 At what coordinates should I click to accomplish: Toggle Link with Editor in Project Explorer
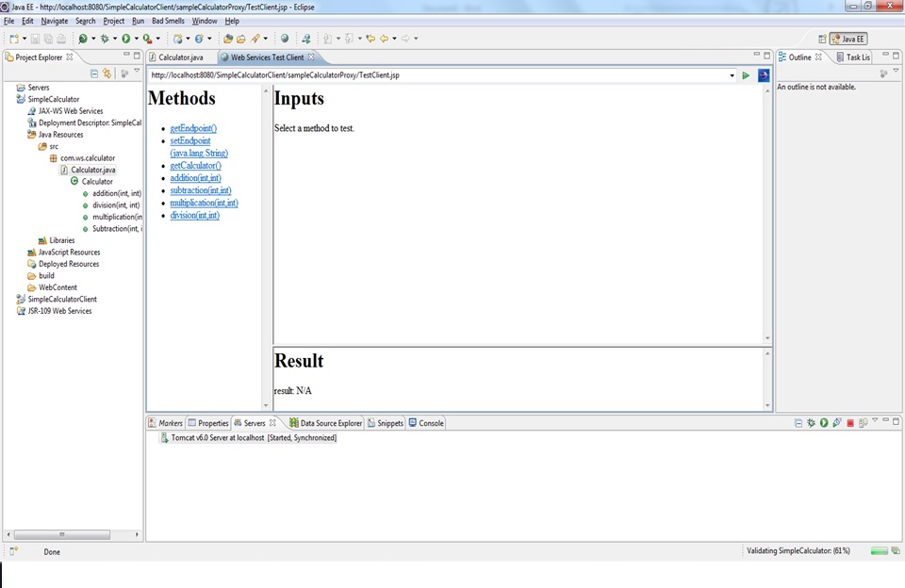coord(107,73)
